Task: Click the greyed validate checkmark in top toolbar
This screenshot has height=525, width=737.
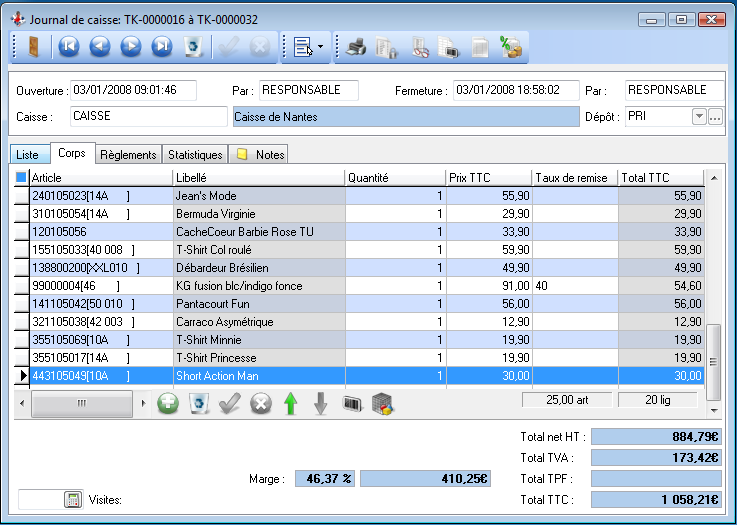Action: 229,47
